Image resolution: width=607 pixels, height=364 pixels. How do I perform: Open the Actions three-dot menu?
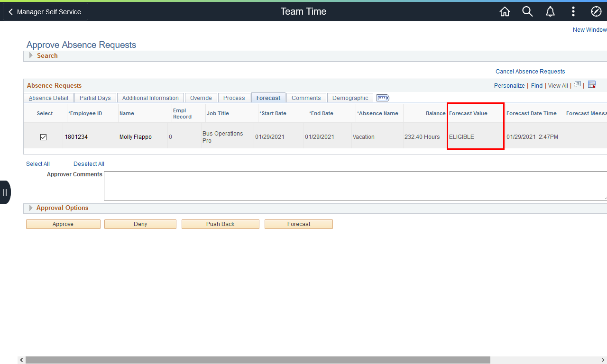click(573, 11)
